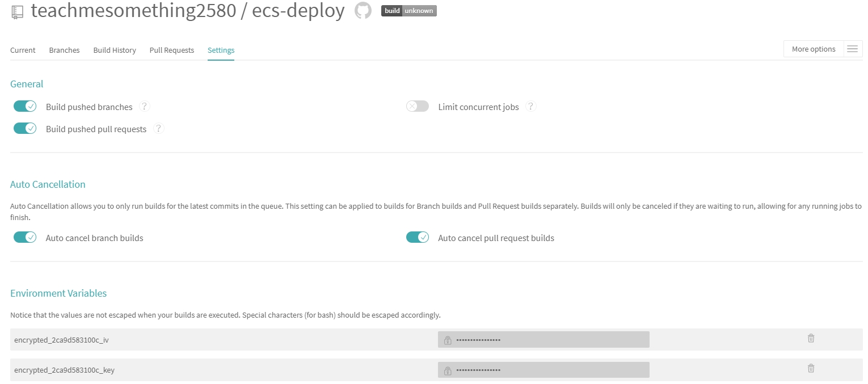Screen dimensions: 868x384
Task: Click the Auto cancel pull request builds label
Action: 496,238
